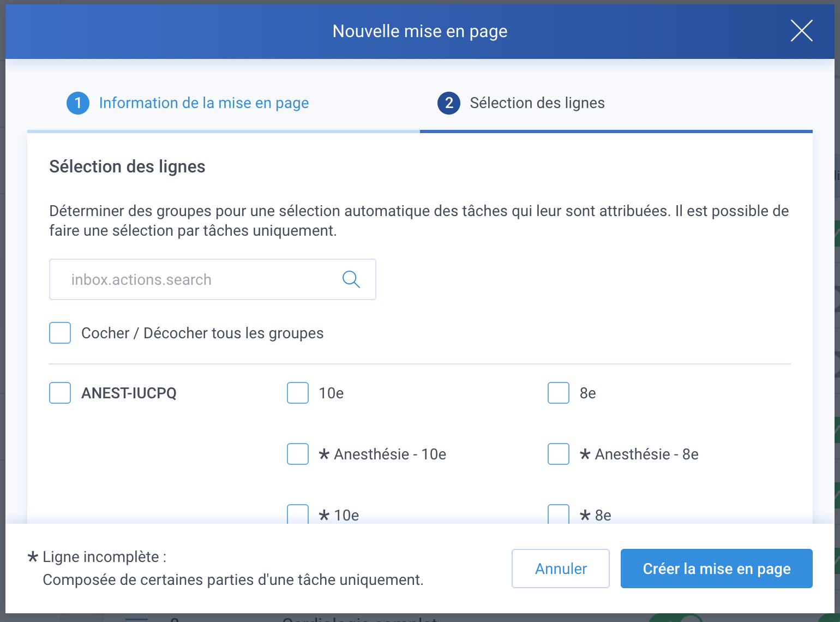Enable the Anesthésie - 8e checkbox
840x622 pixels.
point(559,454)
